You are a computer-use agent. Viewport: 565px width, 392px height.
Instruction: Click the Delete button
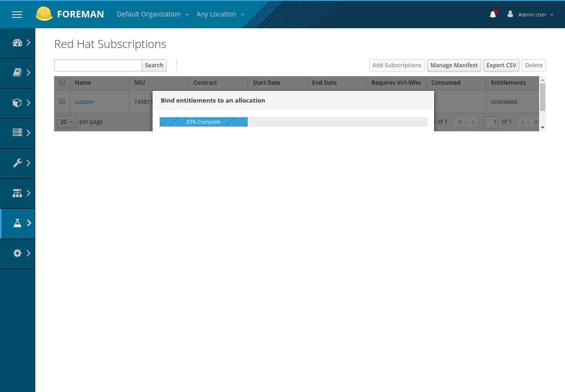[x=534, y=65]
